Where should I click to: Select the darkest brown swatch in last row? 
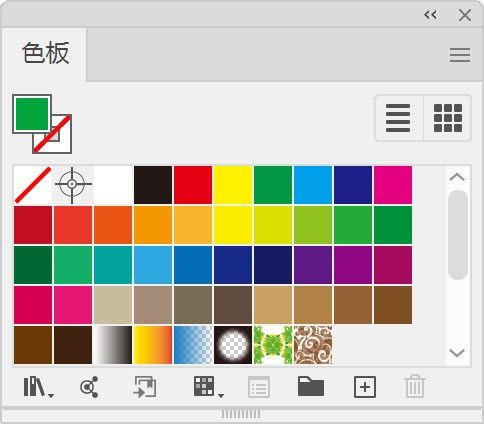73,345
